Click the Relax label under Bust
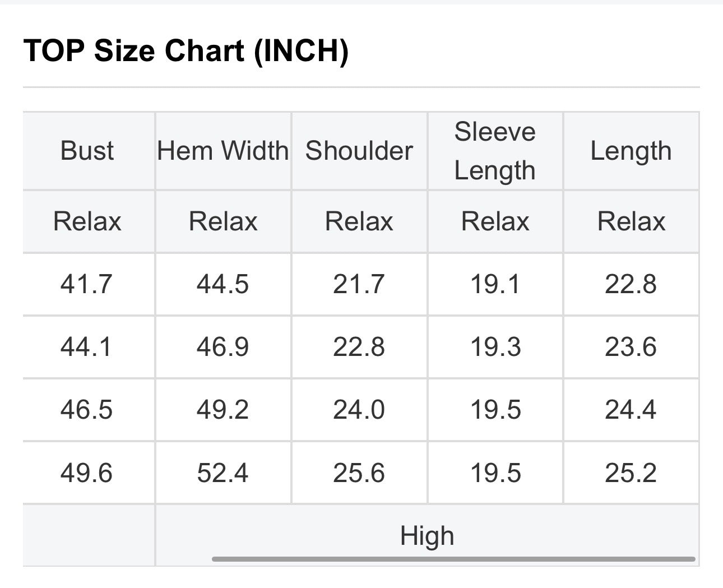This screenshot has height=588, width=723. coord(87,221)
